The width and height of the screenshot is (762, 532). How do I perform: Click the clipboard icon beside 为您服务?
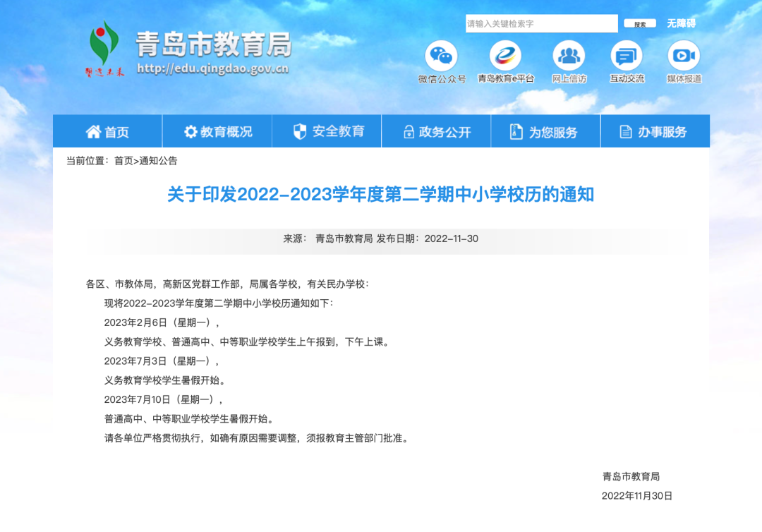click(x=516, y=131)
